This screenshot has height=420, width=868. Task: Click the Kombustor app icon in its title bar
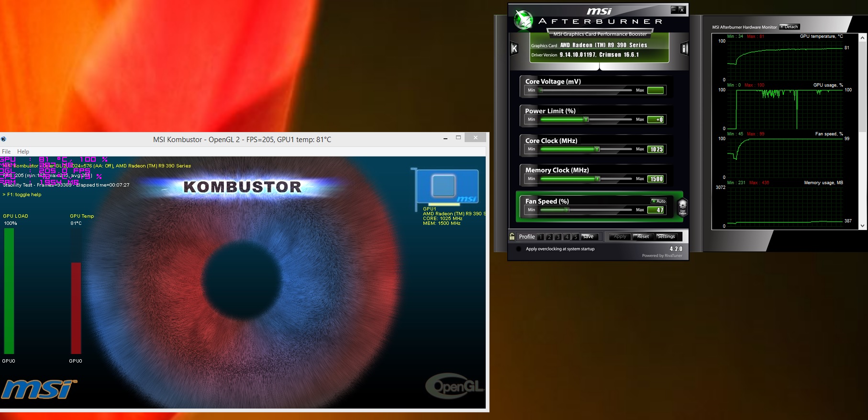pyautogui.click(x=3, y=139)
